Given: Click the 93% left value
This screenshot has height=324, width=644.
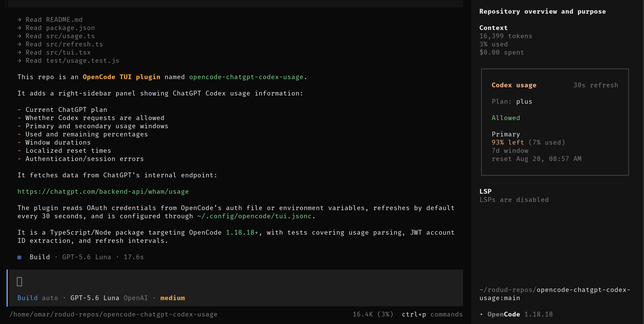Looking at the screenshot, I should (508, 143).
